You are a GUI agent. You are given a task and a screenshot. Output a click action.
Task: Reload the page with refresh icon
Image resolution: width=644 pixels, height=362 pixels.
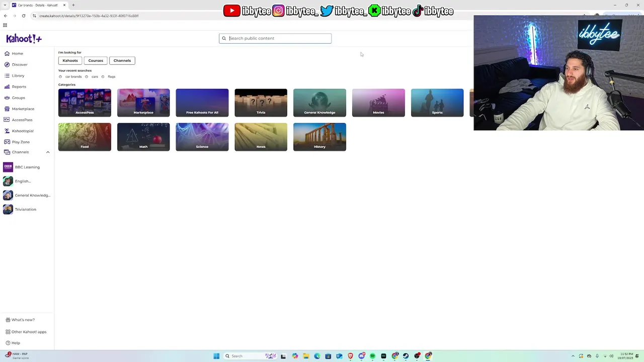click(x=24, y=16)
